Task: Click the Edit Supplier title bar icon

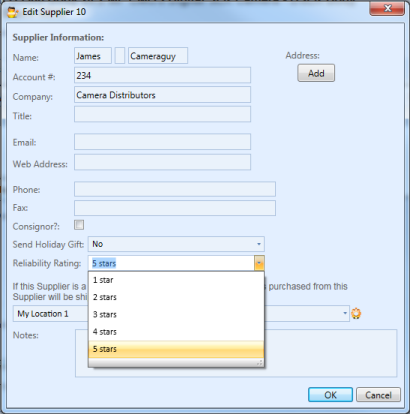Action: (13, 12)
